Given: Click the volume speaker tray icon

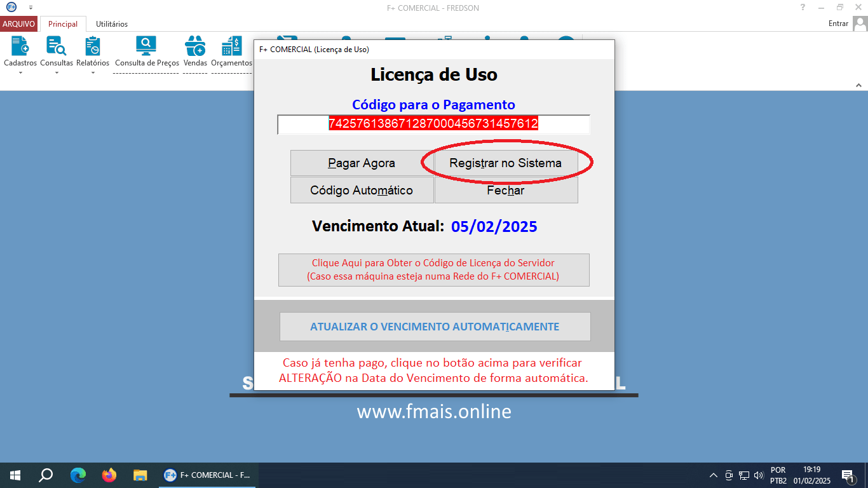Looking at the screenshot, I should [x=758, y=475].
